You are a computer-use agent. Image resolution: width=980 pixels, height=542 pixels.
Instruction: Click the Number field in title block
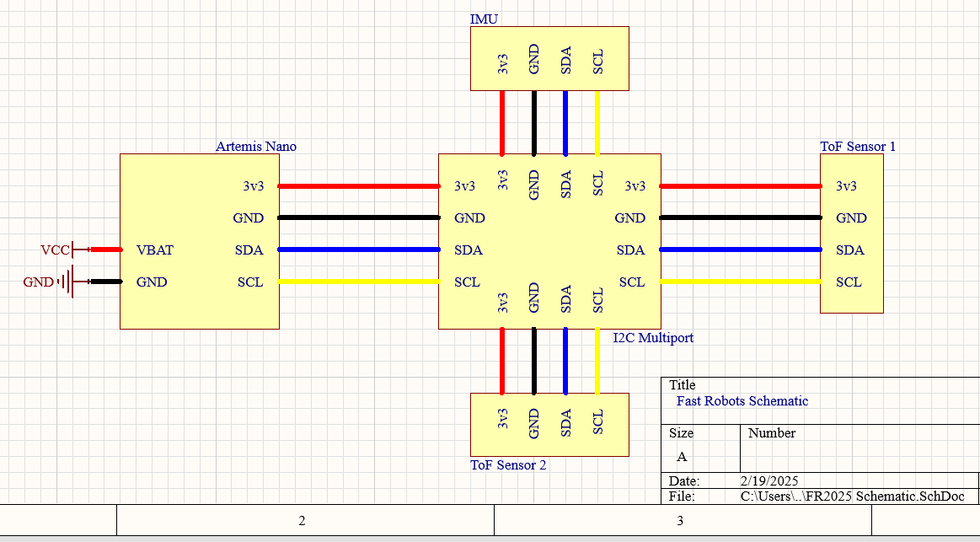click(771, 433)
